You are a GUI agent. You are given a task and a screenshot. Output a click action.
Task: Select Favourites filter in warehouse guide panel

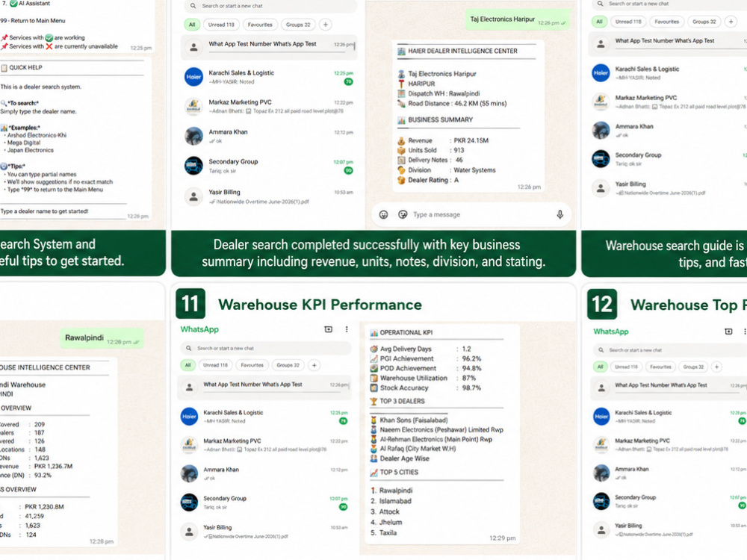(x=666, y=22)
